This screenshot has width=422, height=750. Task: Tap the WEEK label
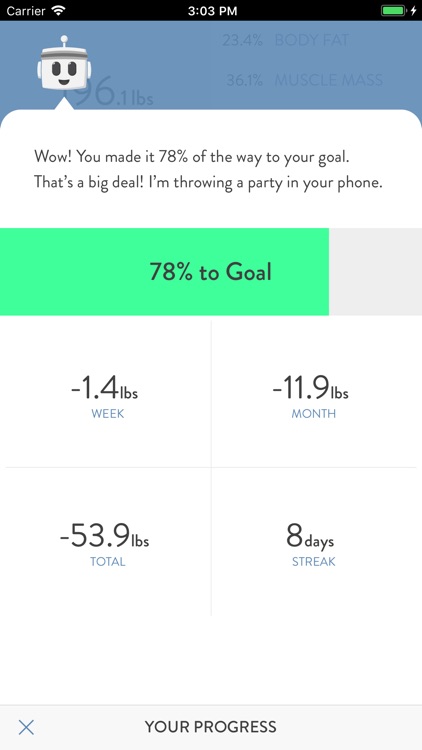click(x=108, y=414)
